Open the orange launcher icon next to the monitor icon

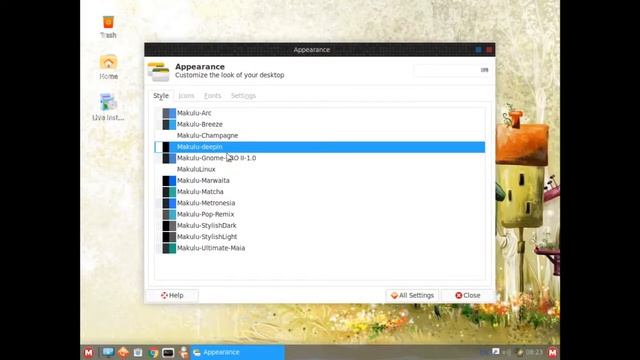click(123, 352)
